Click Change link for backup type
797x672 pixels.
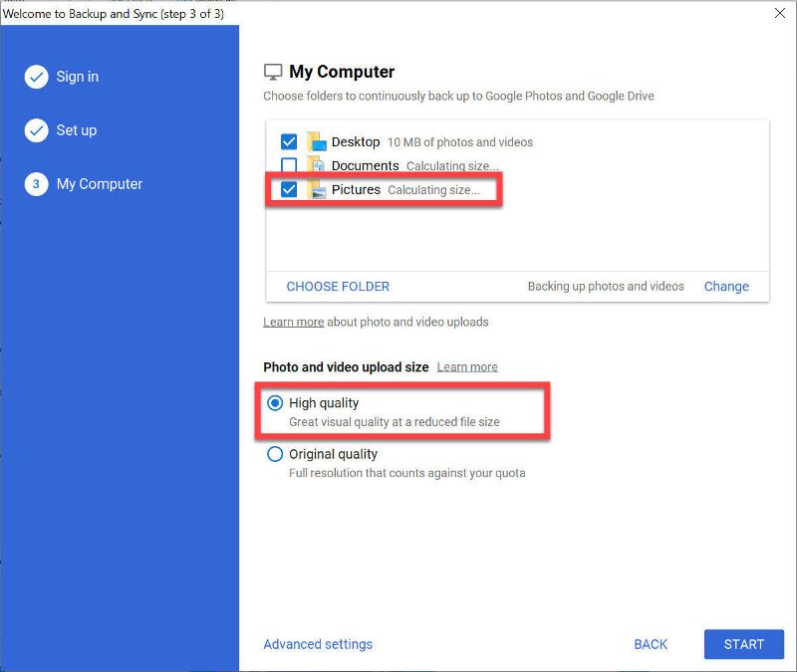click(x=726, y=287)
